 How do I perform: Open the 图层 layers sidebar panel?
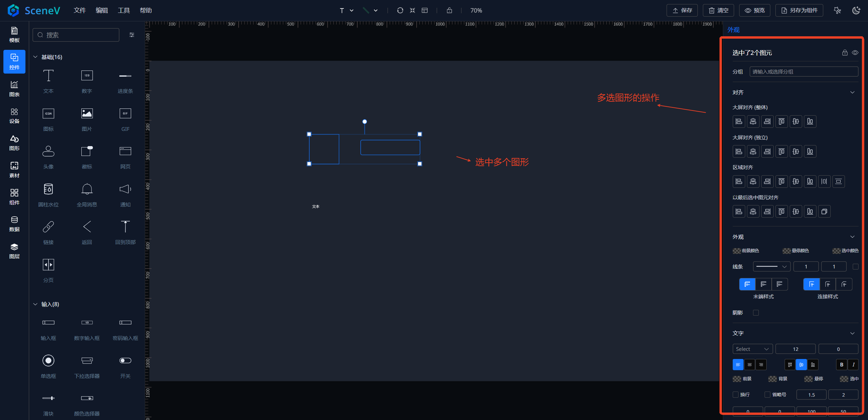click(x=14, y=251)
